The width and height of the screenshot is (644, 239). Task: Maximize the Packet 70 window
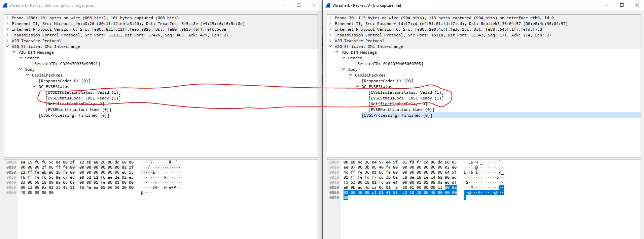coord(622,5)
